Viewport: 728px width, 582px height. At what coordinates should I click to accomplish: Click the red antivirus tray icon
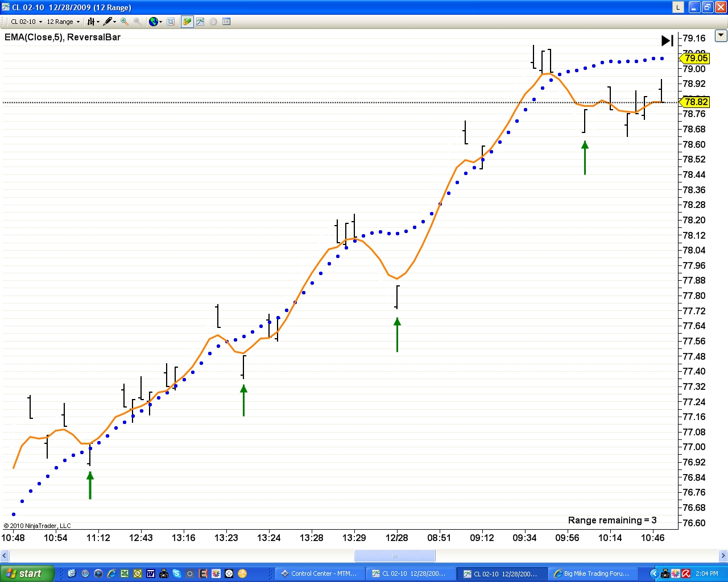pos(686,573)
